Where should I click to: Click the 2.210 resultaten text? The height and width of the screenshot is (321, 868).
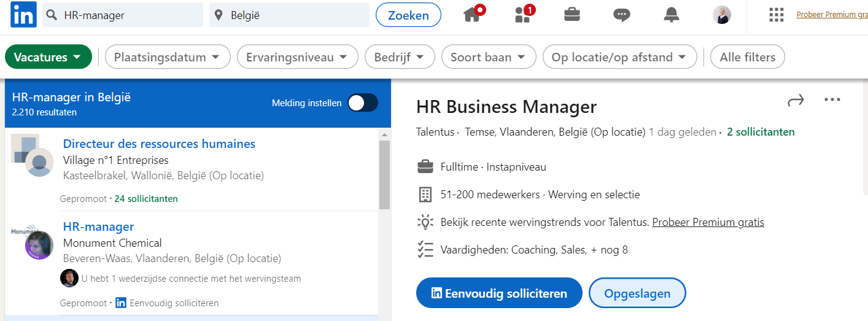(x=44, y=112)
